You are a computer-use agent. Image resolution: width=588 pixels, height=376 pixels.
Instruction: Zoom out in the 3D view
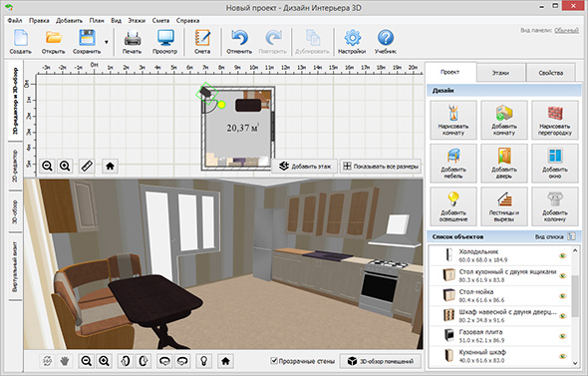click(x=87, y=361)
